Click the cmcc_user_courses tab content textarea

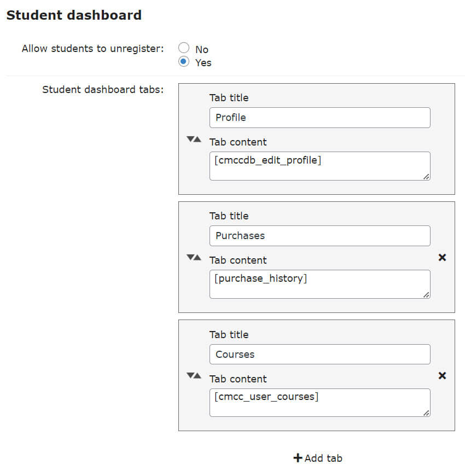(319, 402)
